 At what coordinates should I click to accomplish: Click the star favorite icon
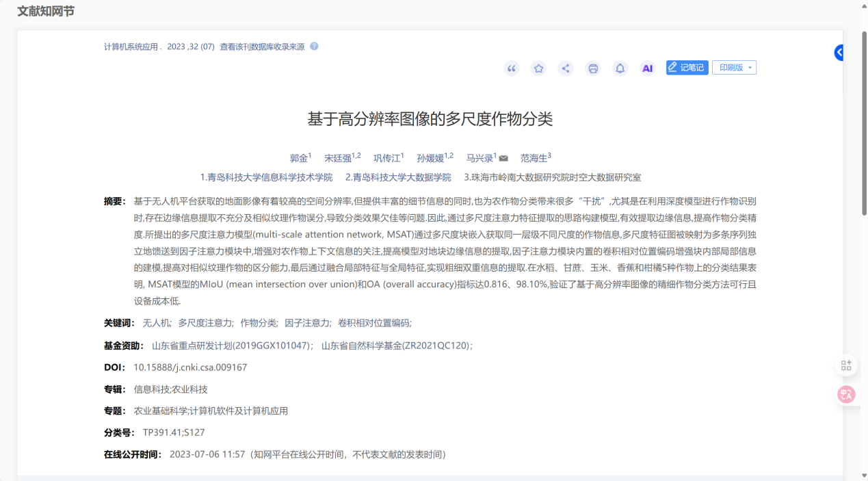(539, 68)
